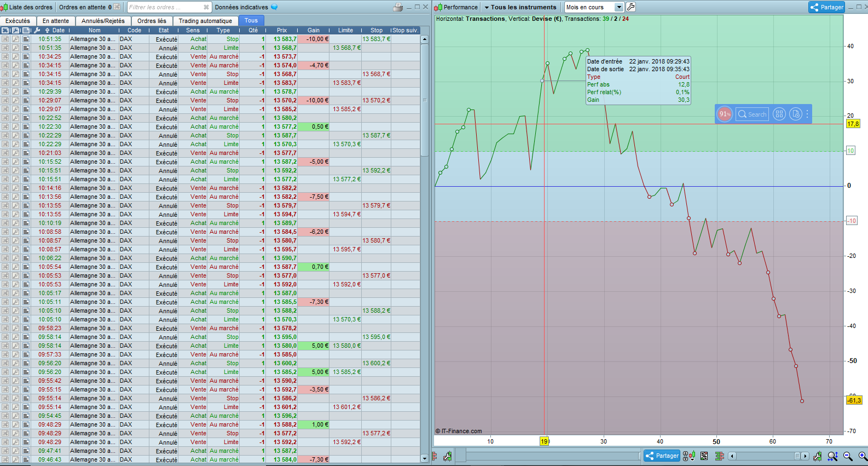Click the Qté column header

[x=253, y=30]
